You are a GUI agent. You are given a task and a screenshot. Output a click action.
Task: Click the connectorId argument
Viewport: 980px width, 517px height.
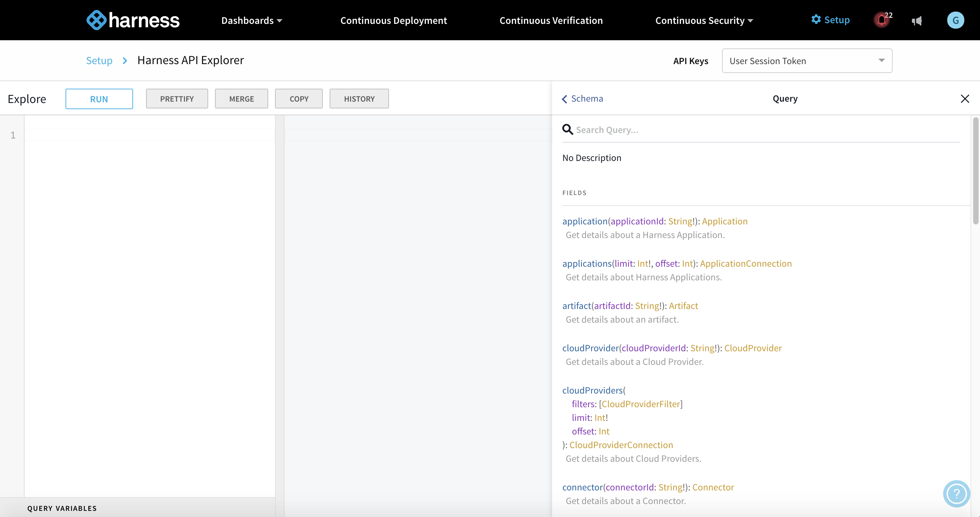(x=630, y=487)
